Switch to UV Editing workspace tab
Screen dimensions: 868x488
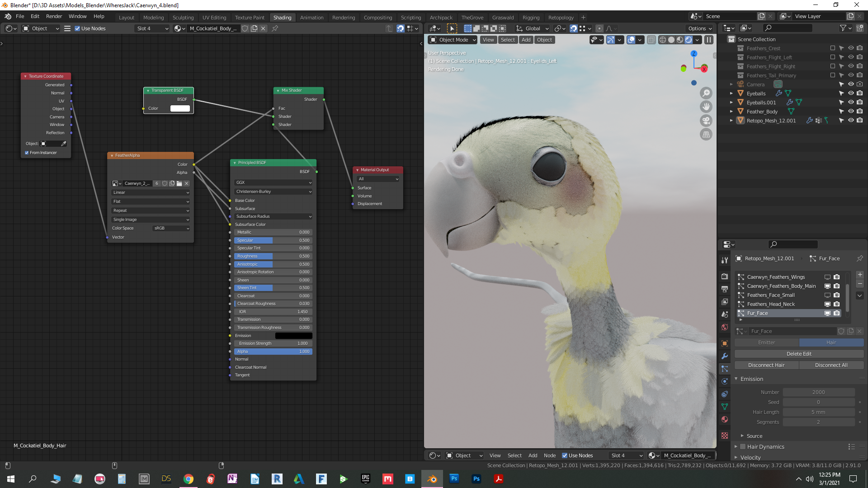point(214,18)
